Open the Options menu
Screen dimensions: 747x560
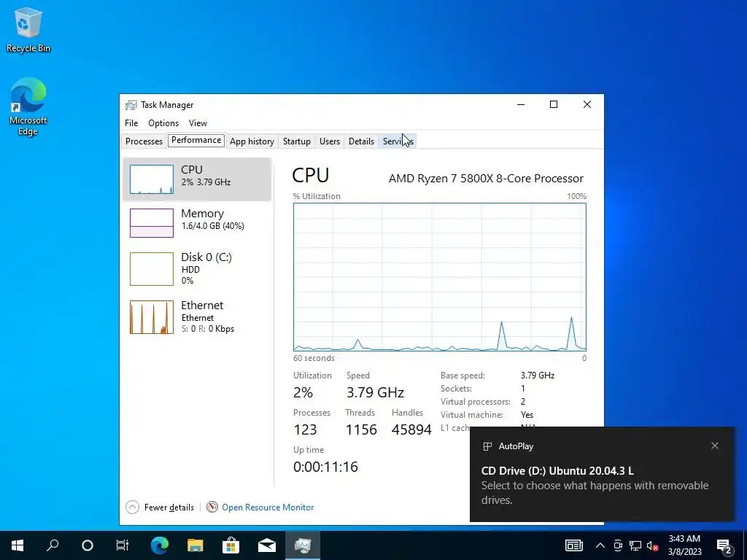[163, 122]
